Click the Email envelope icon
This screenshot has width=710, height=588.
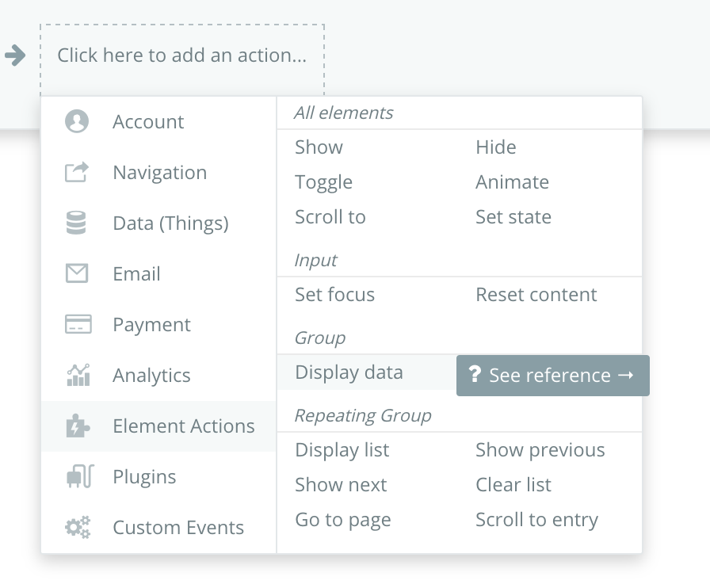tap(77, 274)
